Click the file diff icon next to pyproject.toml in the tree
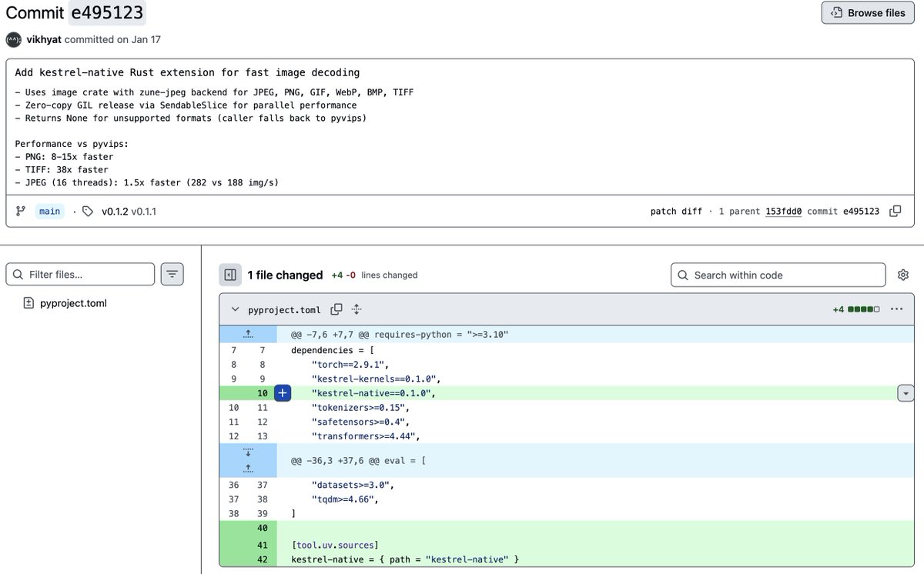Viewport: 924px width, 574px height. (x=28, y=303)
